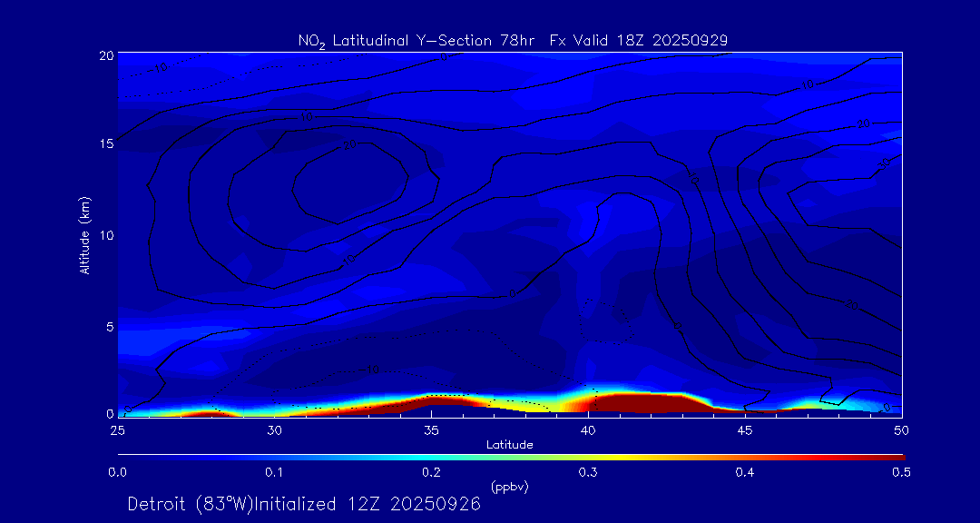Click altitude tick label 20
This screenshot has width=980, height=523.
coord(105,55)
